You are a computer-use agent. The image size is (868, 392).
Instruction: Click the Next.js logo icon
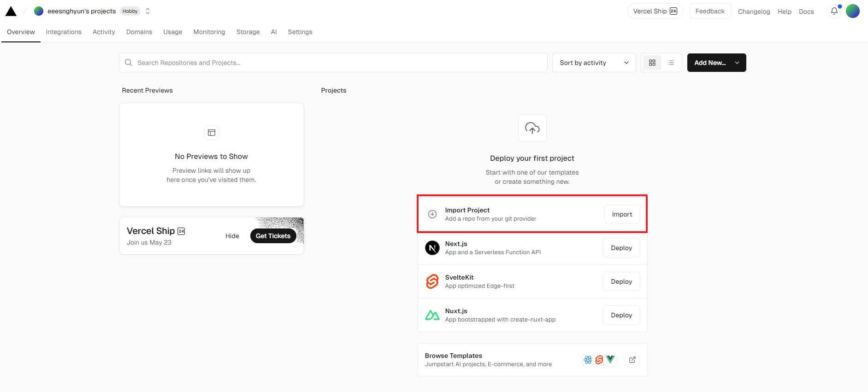tap(432, 248)
